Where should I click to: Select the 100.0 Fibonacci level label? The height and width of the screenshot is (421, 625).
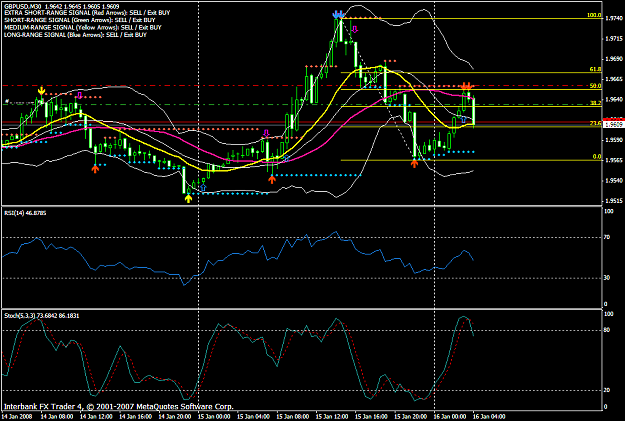[594, 15]
